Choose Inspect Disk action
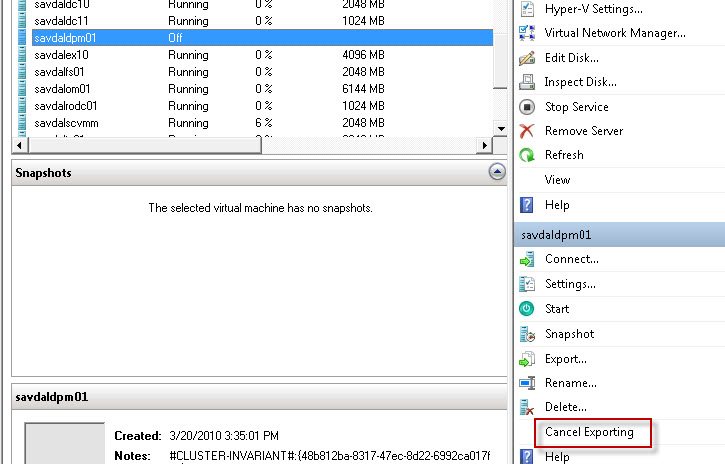The width and height of the screenshot is (725, 464). [x=581, y=82]
